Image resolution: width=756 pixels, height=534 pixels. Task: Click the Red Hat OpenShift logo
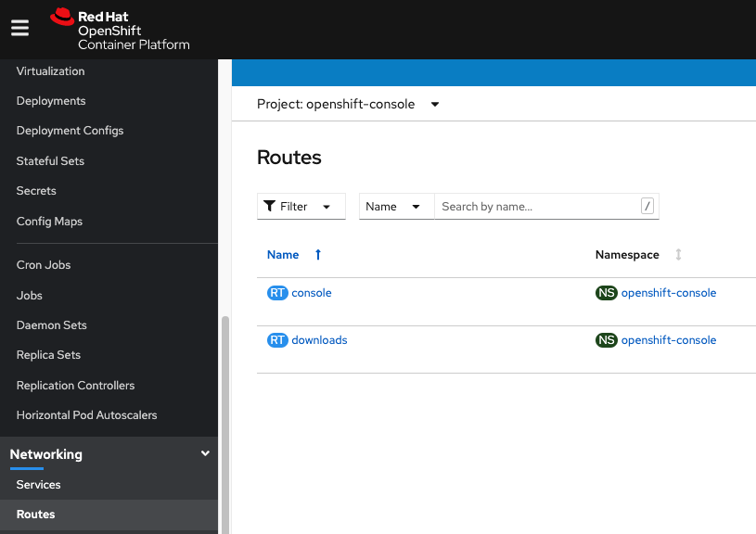pyautogui.click(x=121, y=30)
